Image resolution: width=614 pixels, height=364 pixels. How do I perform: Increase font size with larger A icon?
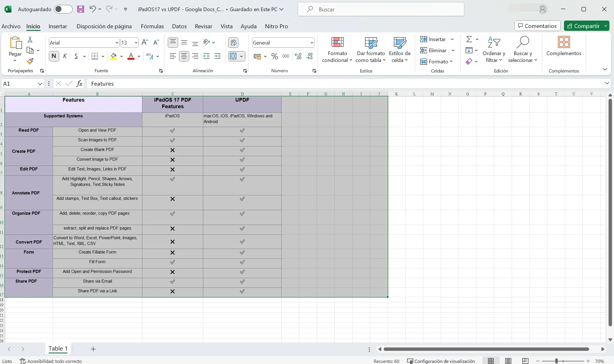click(145, 43)
